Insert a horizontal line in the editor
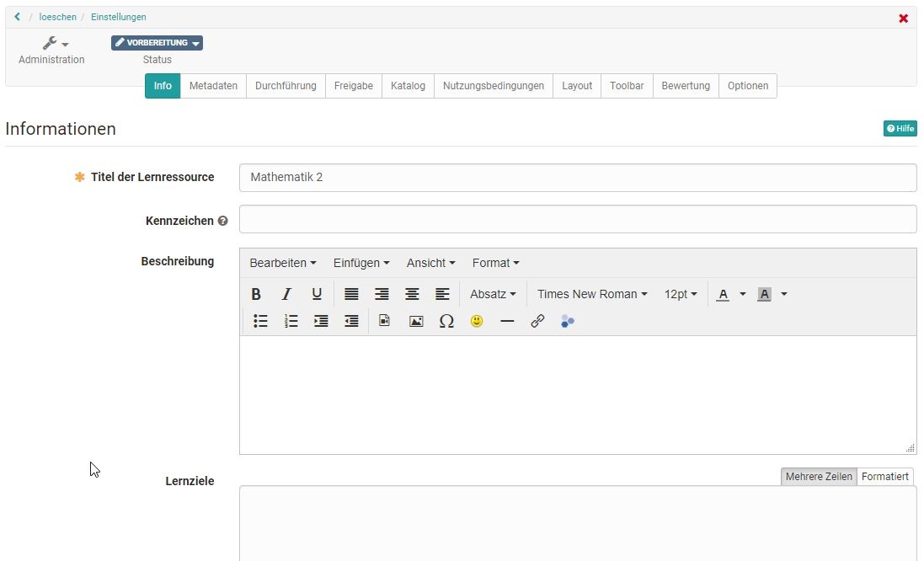The height and width of the screenshot is (561, 924). (507, 321)
